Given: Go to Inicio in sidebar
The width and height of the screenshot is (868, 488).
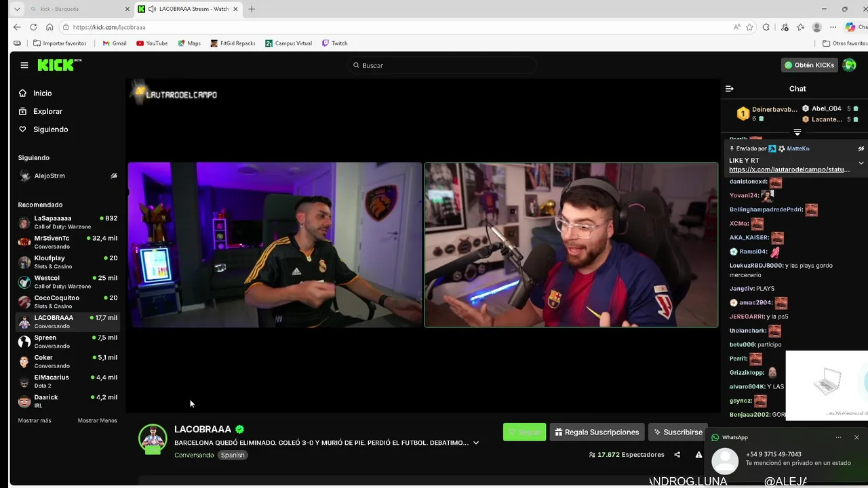Looking at the screenshot, I should coord(42,93).
